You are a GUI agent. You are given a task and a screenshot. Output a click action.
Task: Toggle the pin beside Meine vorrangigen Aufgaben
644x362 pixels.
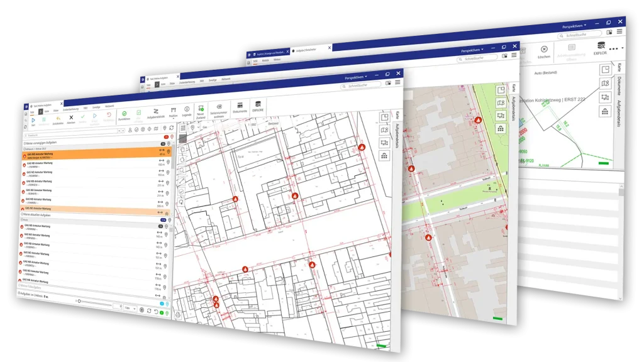click(169, 142)
